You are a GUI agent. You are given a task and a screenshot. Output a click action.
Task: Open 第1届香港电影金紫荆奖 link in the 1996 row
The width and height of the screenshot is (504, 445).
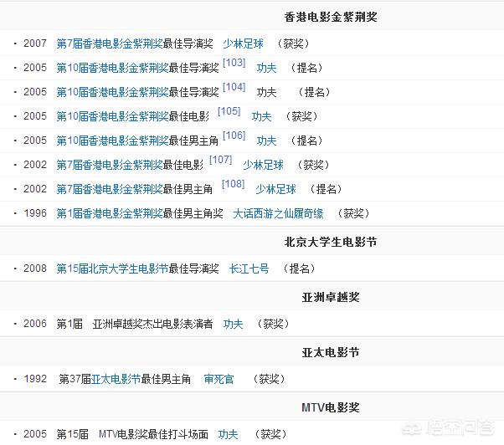(110, 213)
